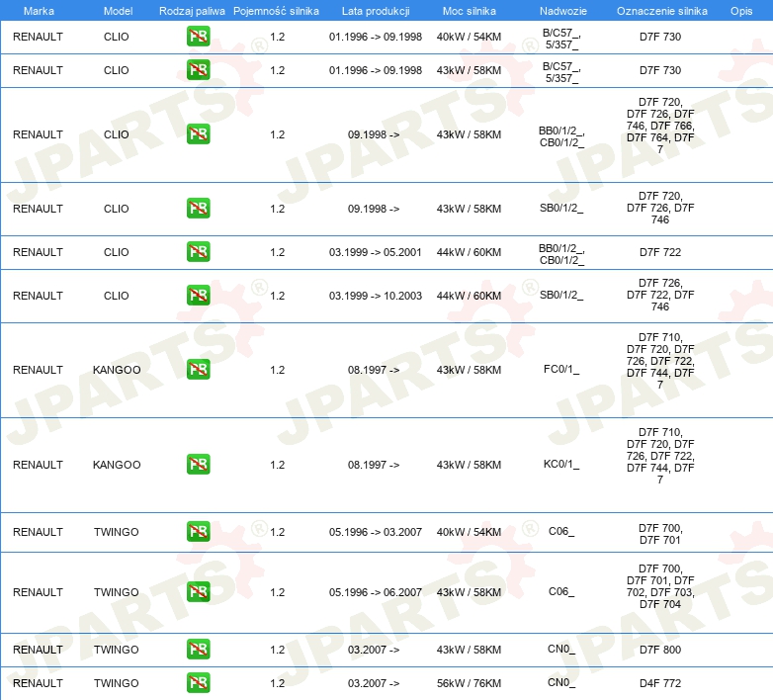Screen dimensions: 773x700
Task: Click the Marka column header
Action: (x=39, y=11)
